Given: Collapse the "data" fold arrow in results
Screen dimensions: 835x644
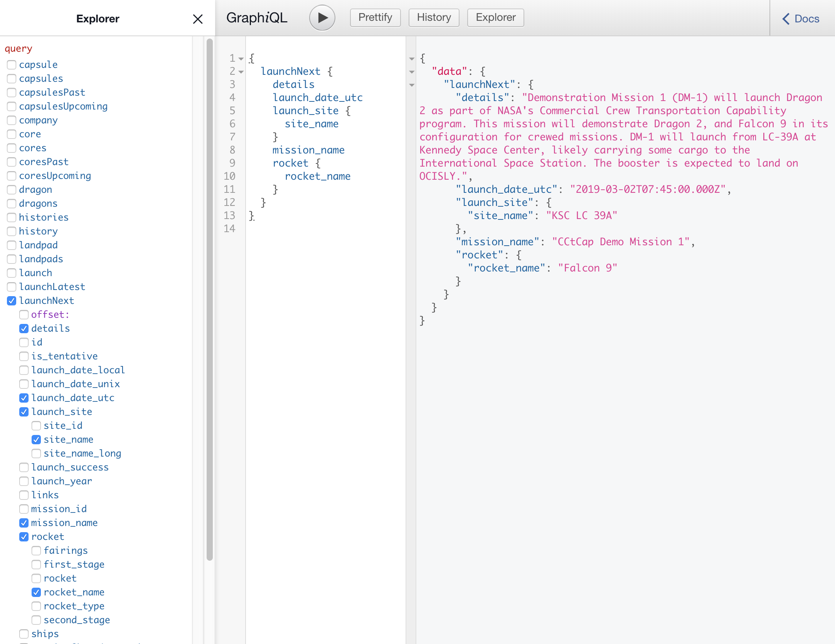Looking at the screenshot, I should tap(412, 72).
